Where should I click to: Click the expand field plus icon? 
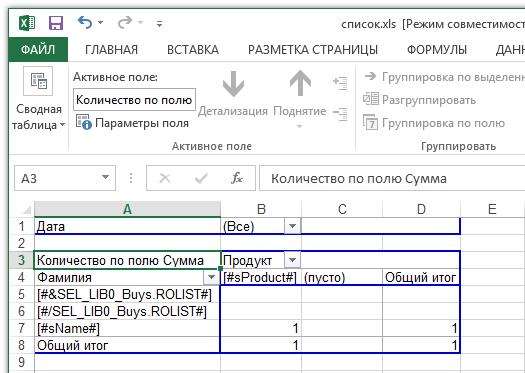click(340, 83)
